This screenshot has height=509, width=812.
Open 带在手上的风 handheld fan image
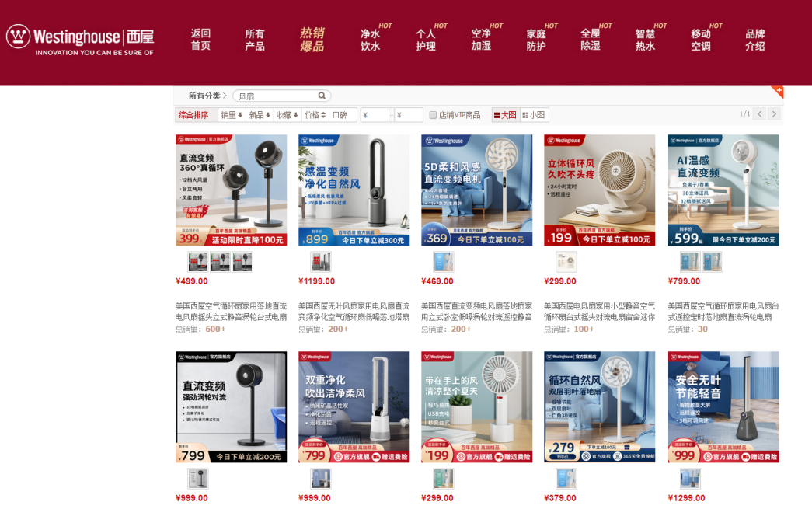coord(476,407)
